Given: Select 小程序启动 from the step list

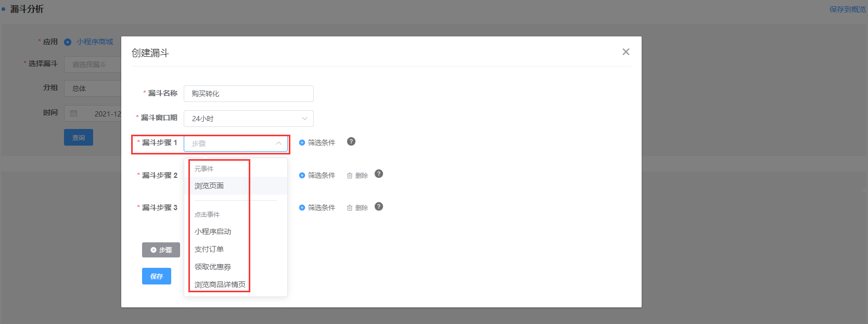Looking at the screenshot, I should tap(236, 231).
